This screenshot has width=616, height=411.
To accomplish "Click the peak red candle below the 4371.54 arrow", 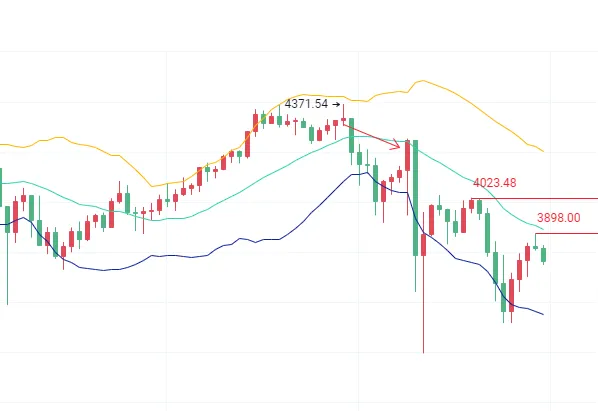I will pos(343,121).
